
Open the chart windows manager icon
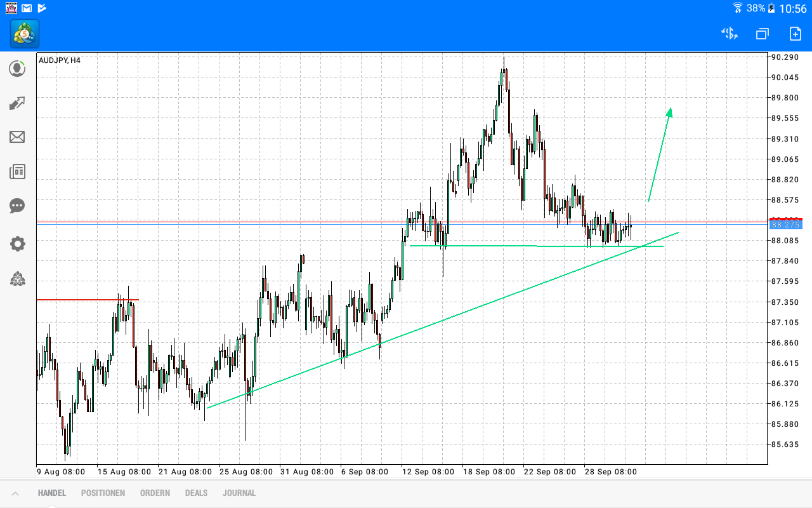click(x=762, y=33)
